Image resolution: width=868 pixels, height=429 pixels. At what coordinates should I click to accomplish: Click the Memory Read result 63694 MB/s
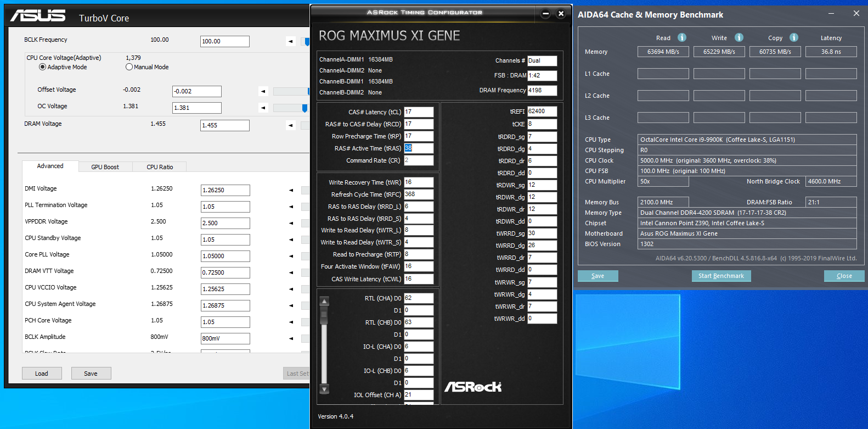[663, 52]
